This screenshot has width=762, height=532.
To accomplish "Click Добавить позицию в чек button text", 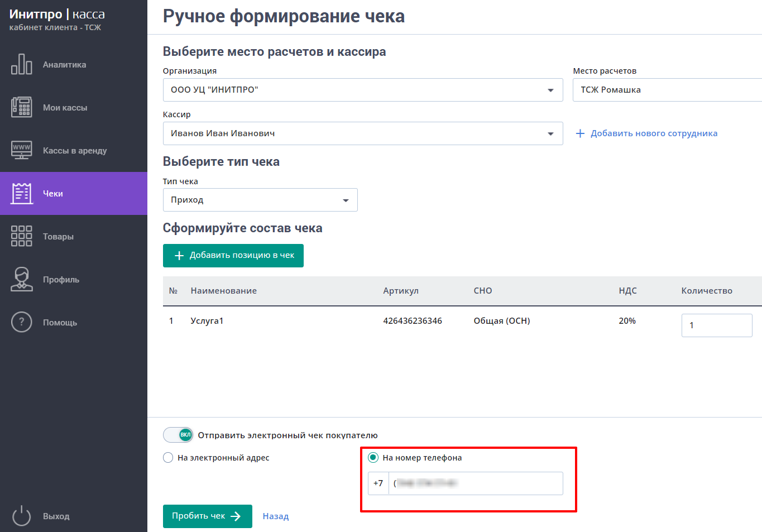I will point(242,255).
